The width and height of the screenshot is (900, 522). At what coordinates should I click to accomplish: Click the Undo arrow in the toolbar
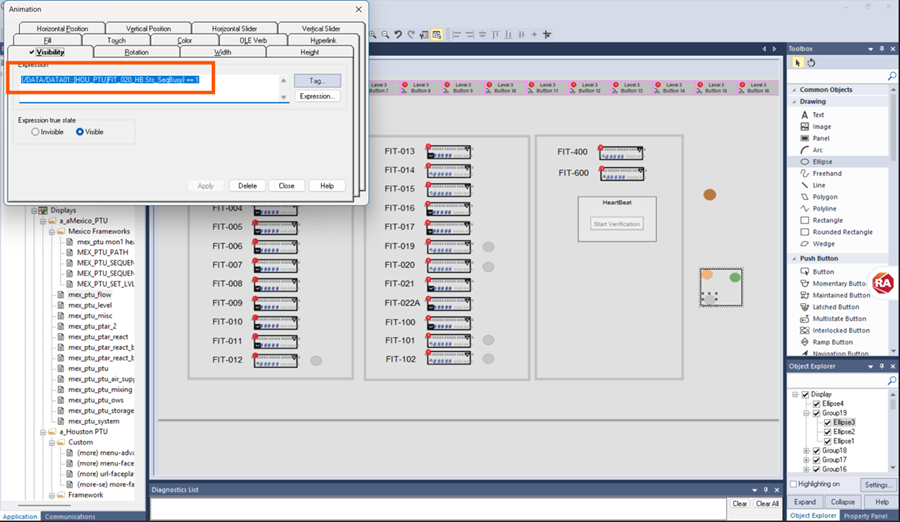[x=398, y=35]
